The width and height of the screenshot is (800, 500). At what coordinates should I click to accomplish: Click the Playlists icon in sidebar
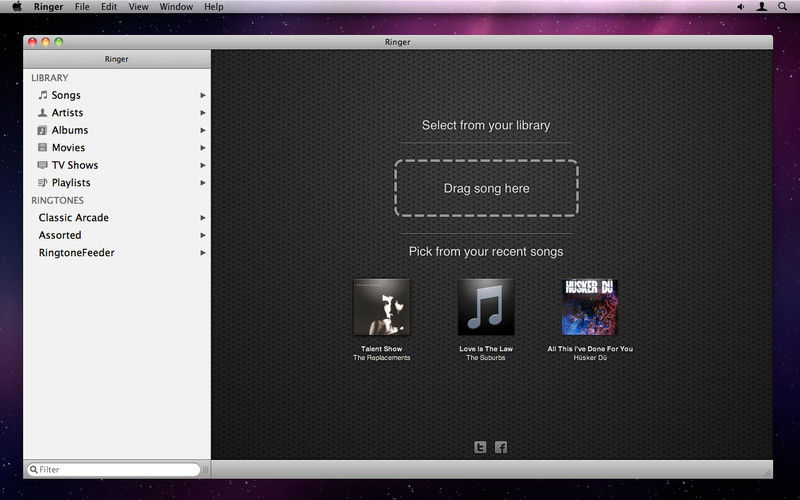[42, 182]
